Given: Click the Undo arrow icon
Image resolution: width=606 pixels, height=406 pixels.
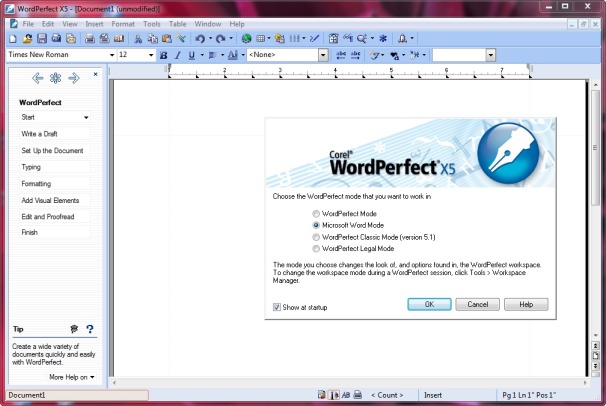Looking at the screenshot, I should click(200, 39).
